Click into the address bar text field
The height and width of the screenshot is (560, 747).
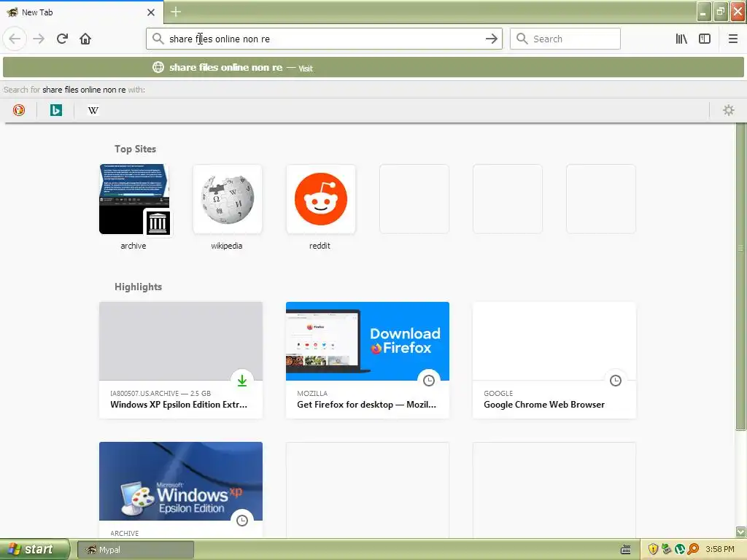(324, 39)
